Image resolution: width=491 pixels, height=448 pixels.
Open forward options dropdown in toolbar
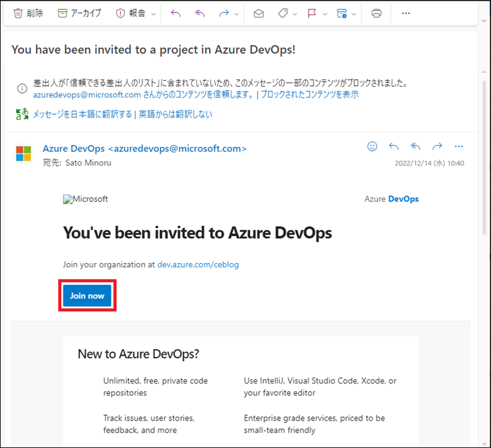[236, 14]
